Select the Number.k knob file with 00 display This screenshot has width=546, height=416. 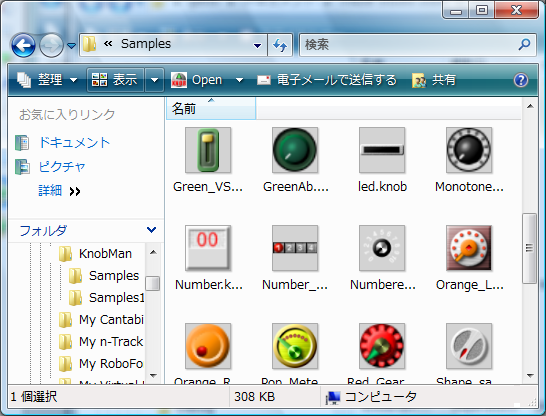click(x=208, y=248)
